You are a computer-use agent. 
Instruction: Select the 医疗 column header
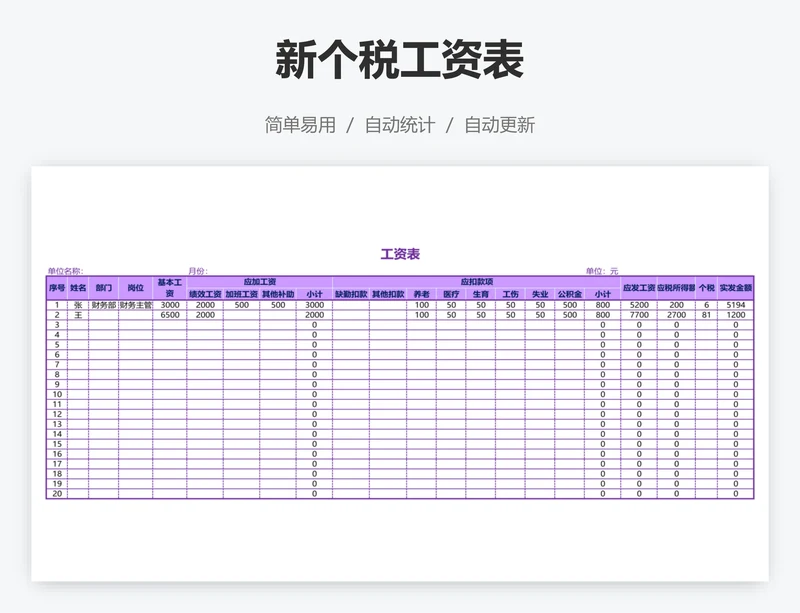click(x=451, y=294)
